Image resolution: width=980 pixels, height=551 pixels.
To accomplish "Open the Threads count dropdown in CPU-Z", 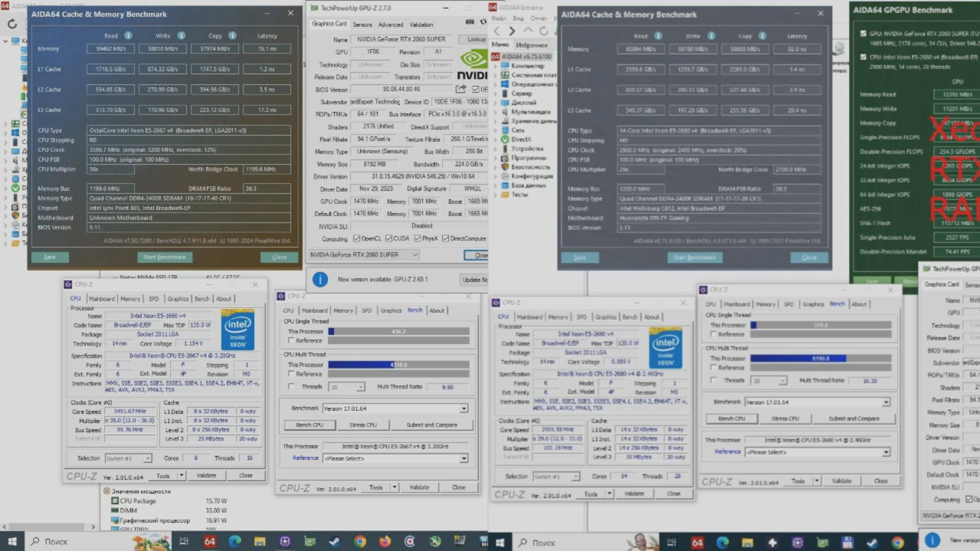I will pyautogui.click(x=360, y=387).
